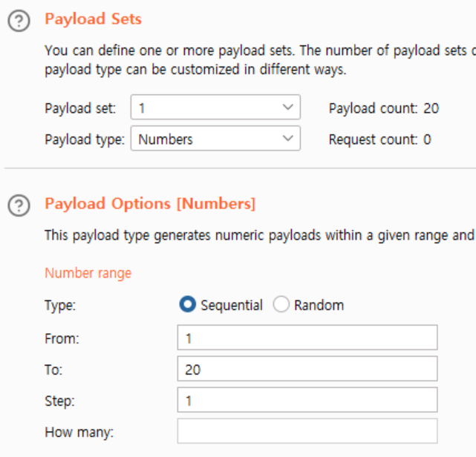Click the To field containing 20
This screenshot has width=476, height=457.
click(x=307, y=369)
